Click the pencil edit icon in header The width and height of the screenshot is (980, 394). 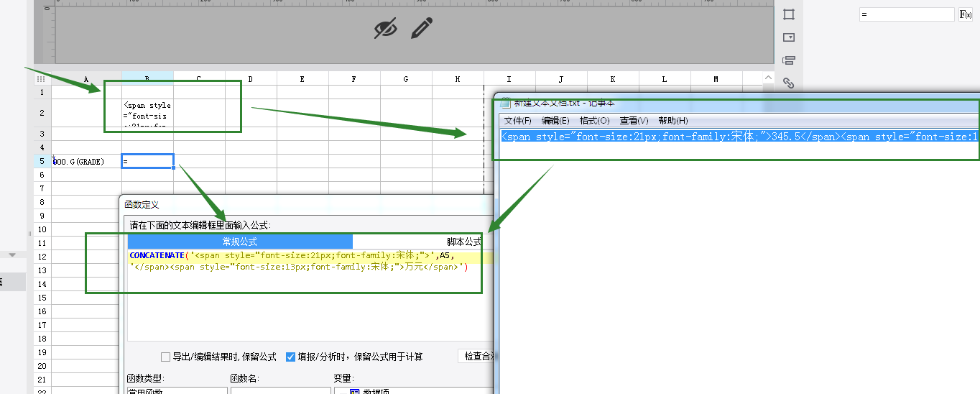[x=422, y=28]
